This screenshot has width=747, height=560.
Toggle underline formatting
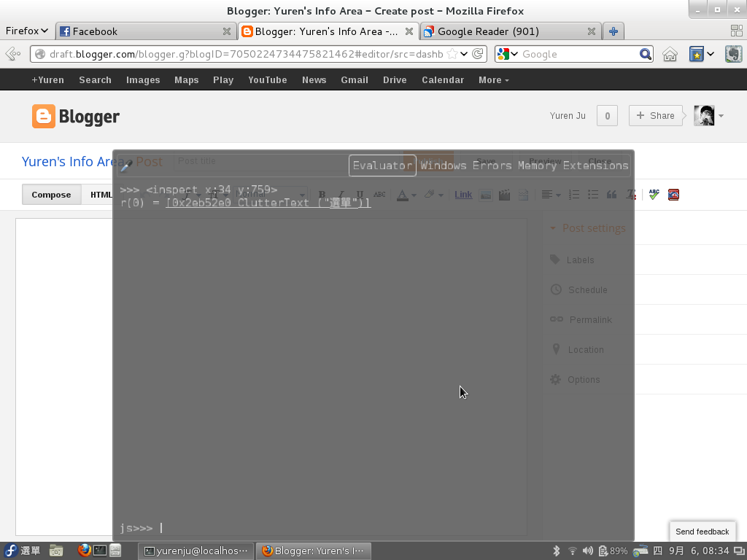click(360, 194)
